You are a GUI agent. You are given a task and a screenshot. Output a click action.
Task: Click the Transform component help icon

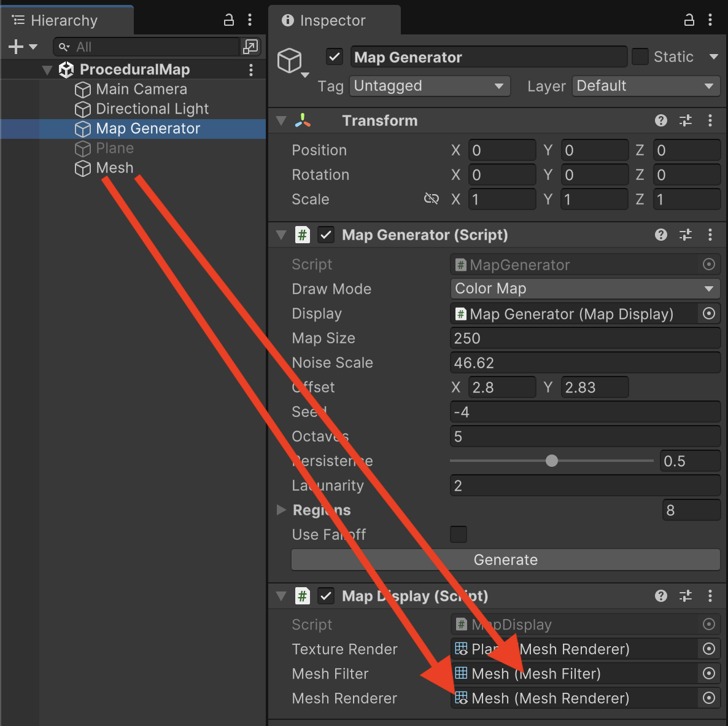click(661, 120)
